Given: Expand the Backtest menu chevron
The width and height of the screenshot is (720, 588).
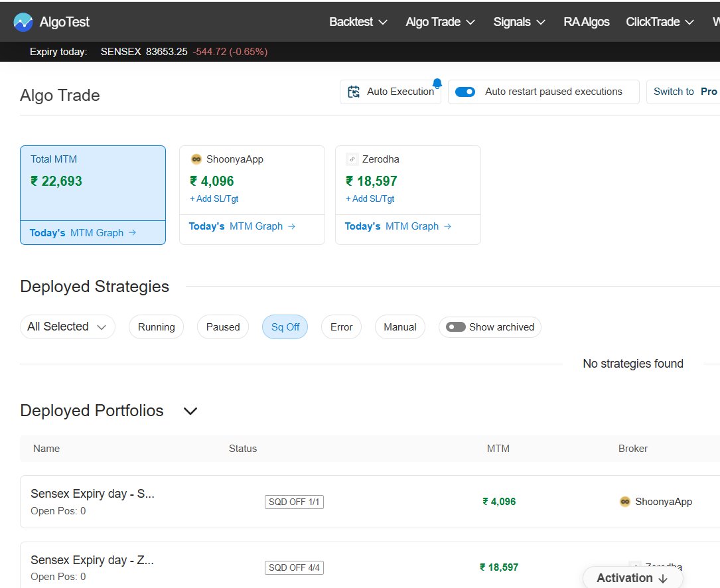Looking at the screenshot, I should point(383,22).
